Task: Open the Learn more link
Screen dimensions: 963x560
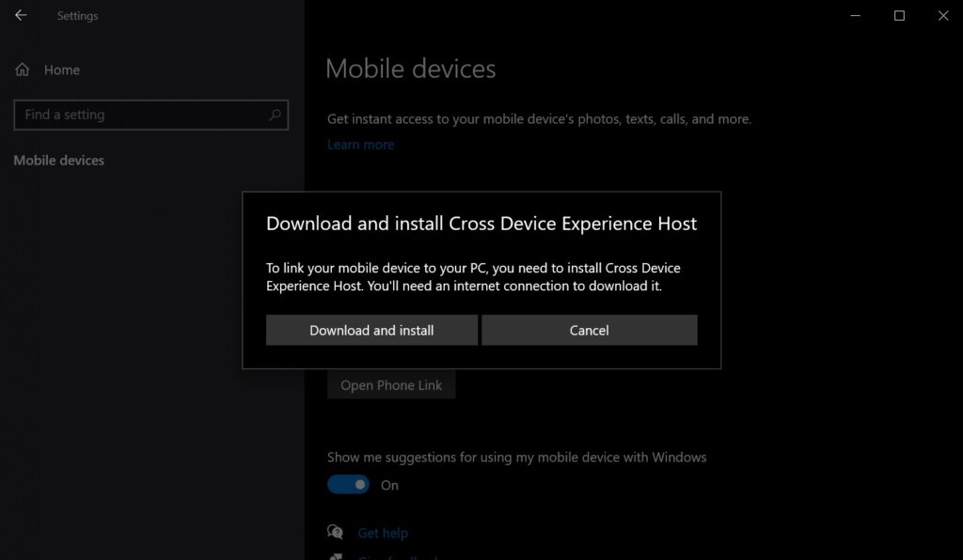Action: 360,144
